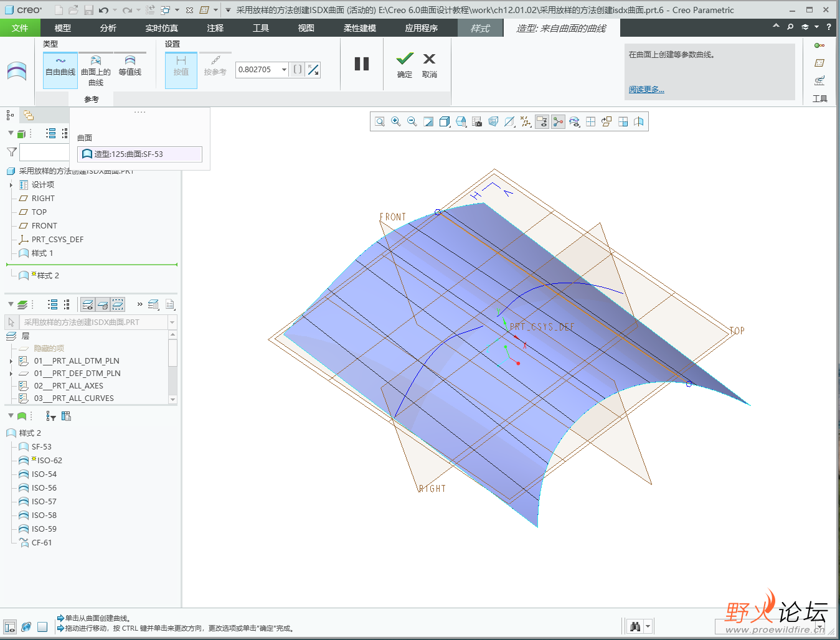Open the search binoculars tool

pos(635,626)
